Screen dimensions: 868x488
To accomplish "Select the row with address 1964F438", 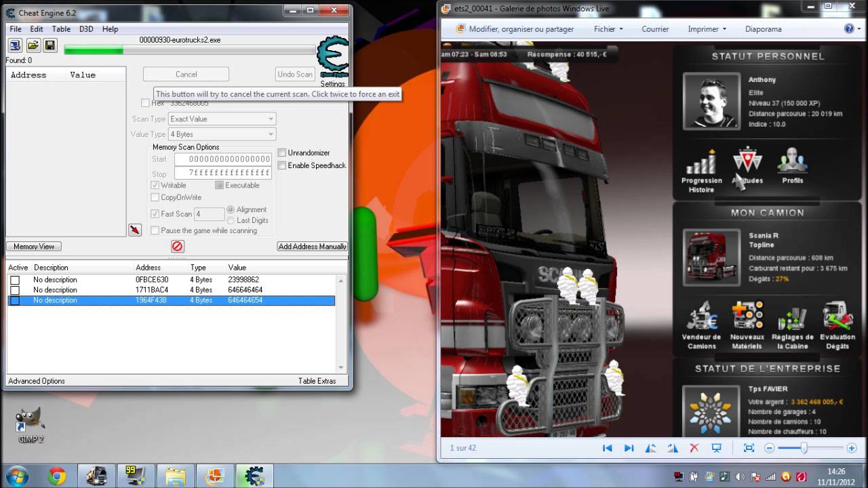I will click(171, 300).
